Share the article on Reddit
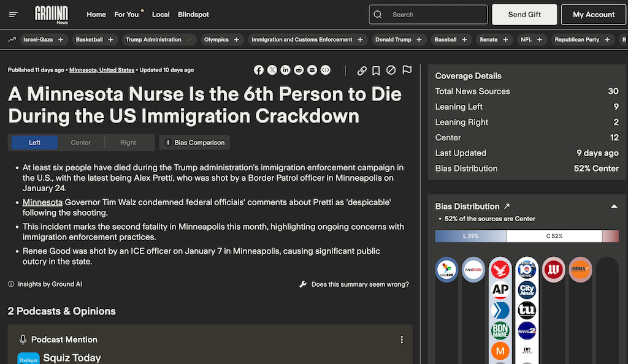Image resolution: width=628 pixels, height=364 pixels. point(299,70)
